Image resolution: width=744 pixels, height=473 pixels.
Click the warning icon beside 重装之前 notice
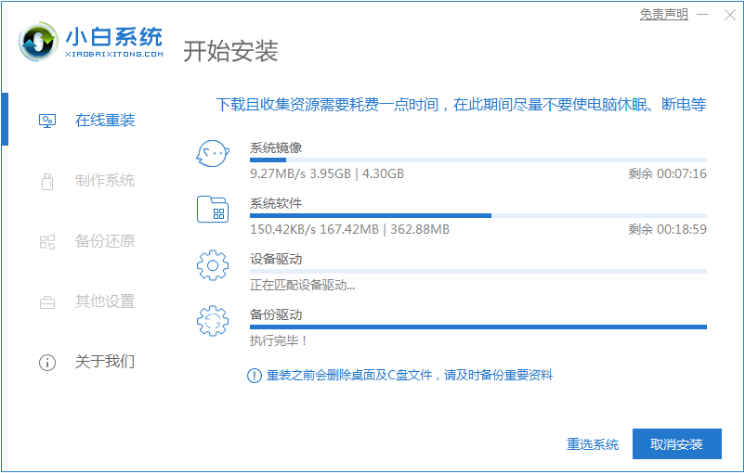[x=254, y=375]
